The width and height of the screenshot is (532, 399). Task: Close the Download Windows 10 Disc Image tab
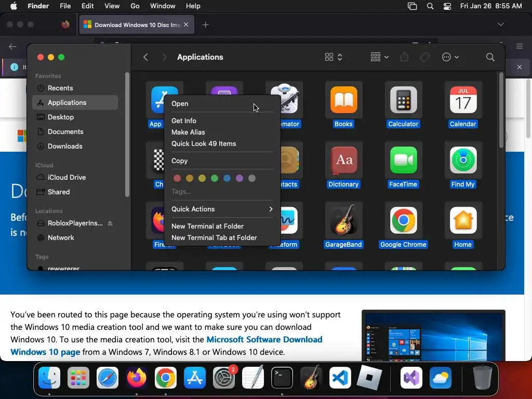[186, 24]
